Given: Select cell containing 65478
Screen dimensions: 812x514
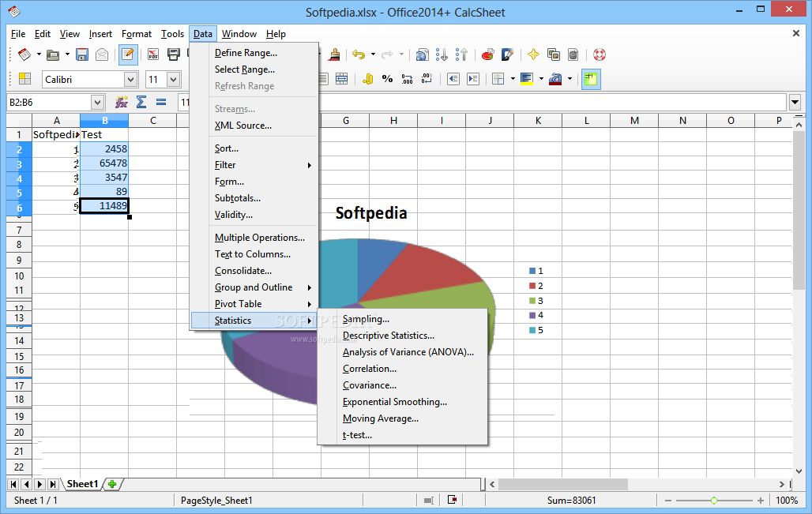Looking at the screenshot, I should [104, 163].
